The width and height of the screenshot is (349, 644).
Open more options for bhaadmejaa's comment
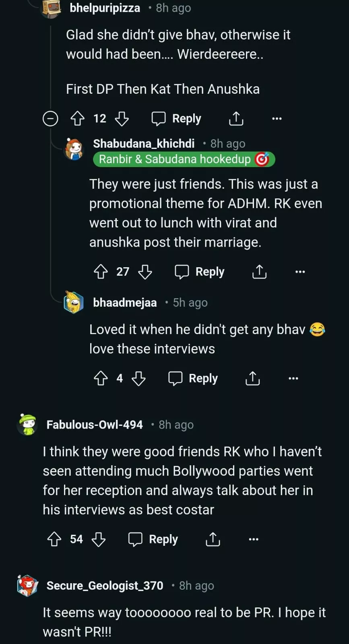293,378
